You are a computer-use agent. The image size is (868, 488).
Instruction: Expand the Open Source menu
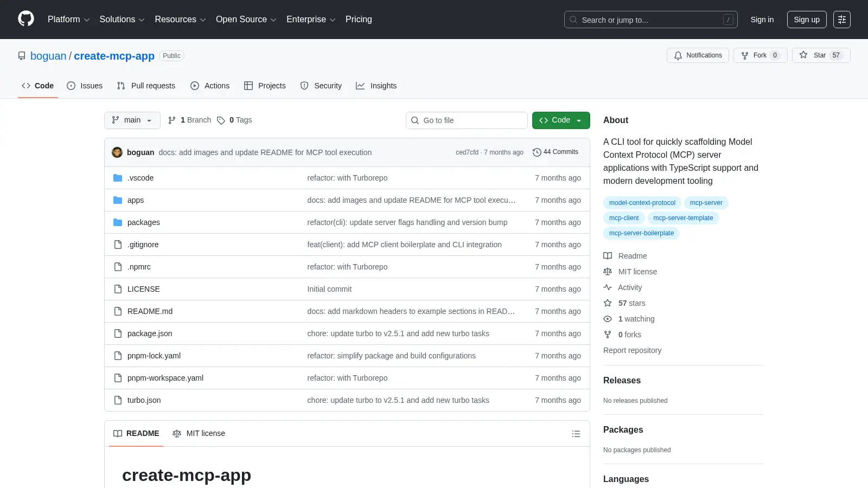point(246,20)
